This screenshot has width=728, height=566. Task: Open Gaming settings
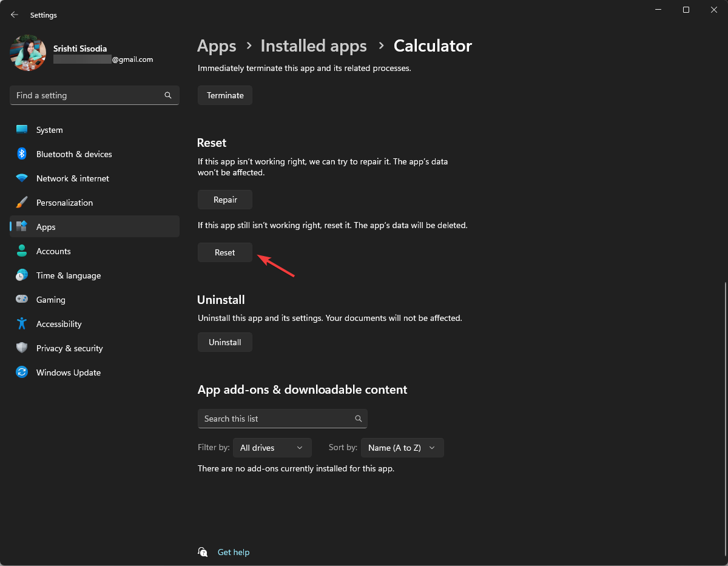pyautogui.click(x=95, y=300)
